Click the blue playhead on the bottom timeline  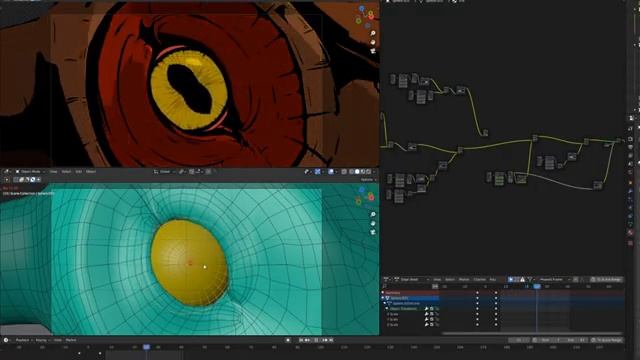tap(146, 347)
